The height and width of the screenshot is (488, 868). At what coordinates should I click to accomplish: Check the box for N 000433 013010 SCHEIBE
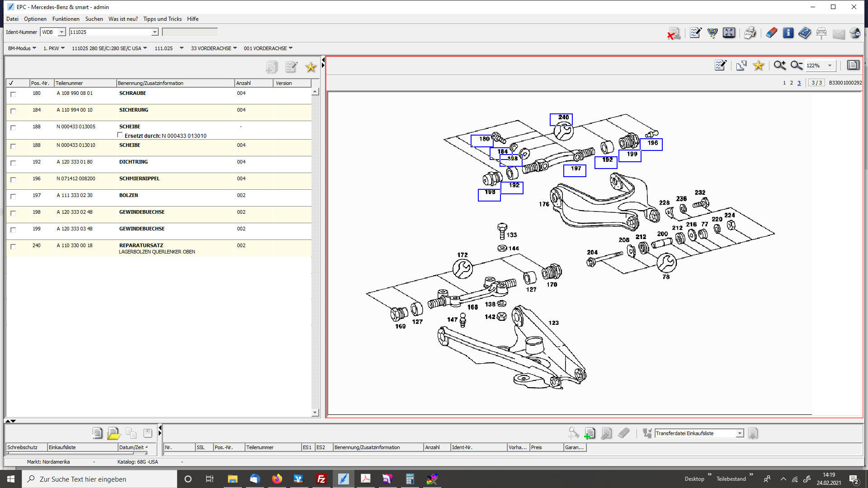[13, 146]
